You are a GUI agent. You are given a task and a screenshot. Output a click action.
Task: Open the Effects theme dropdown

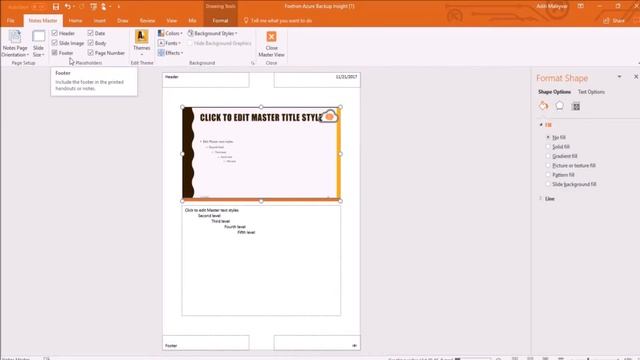click(170, 53)
